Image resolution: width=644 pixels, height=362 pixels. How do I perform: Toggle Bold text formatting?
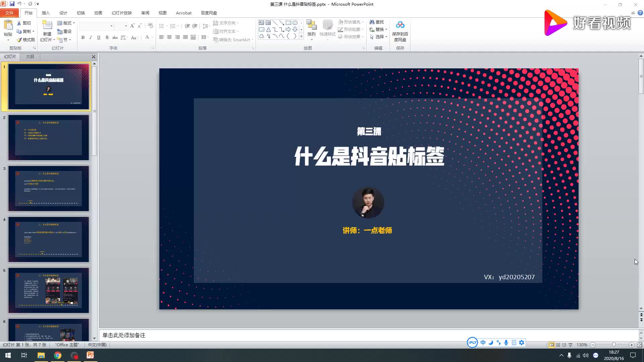(83, 38)
